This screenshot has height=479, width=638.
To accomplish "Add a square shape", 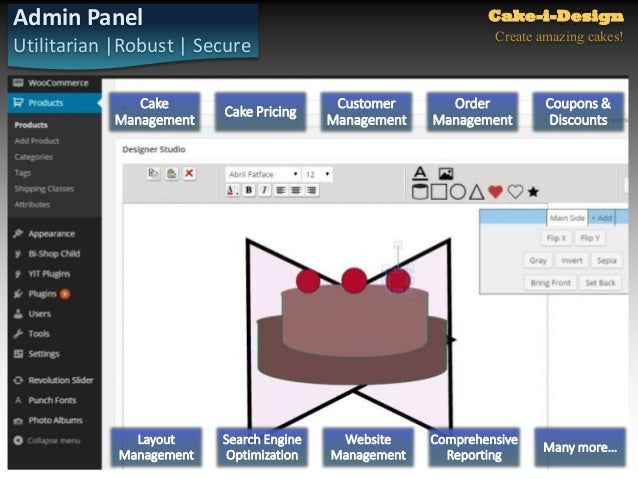I will pyautogui.click(x=439, y=192).
